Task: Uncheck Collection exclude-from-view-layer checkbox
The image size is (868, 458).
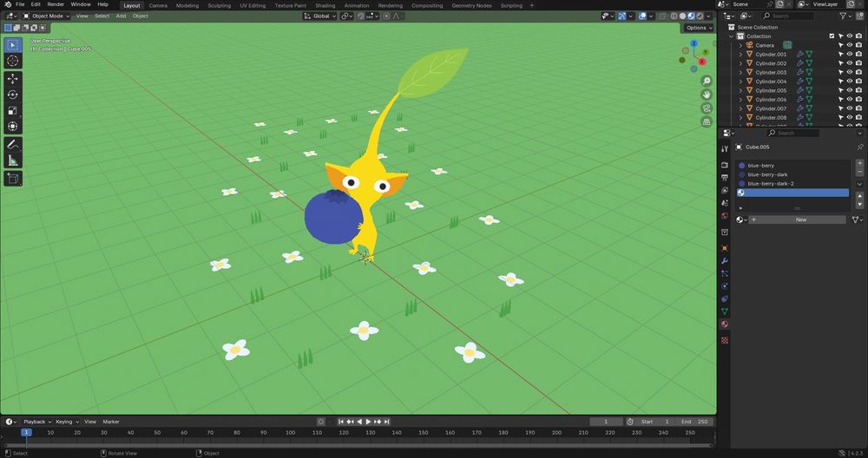Action: 832,36
